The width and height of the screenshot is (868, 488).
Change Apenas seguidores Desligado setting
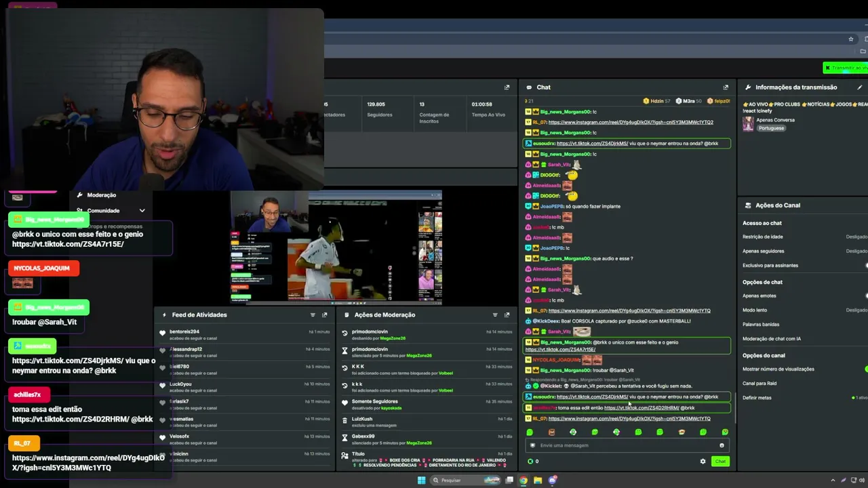click(856, 251)
